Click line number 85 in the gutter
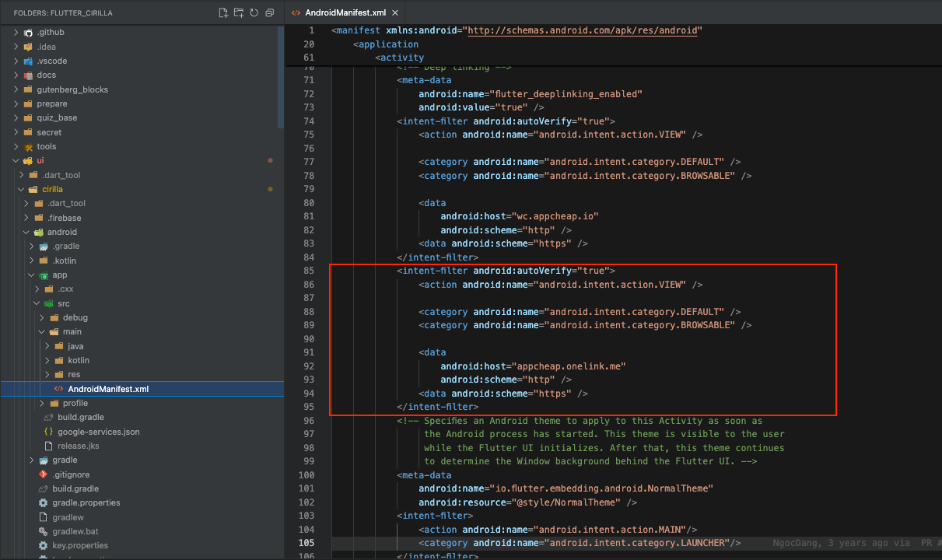This screenshot has height=560, width=942. click(x=309, y=271)
